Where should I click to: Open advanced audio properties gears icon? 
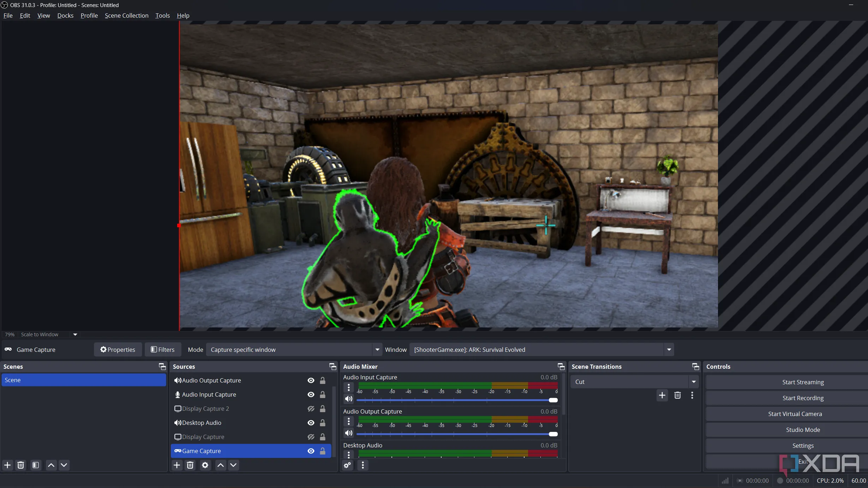click(348, 465)
